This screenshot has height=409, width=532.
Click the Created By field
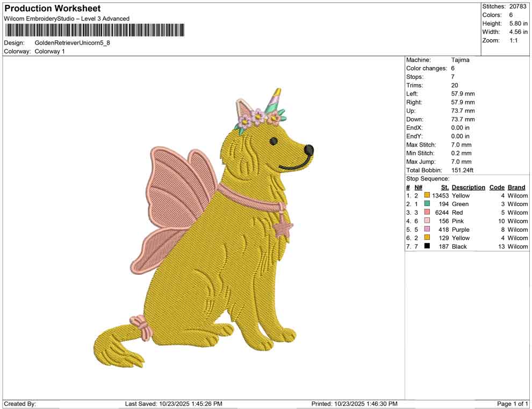[x=19, y=402]
